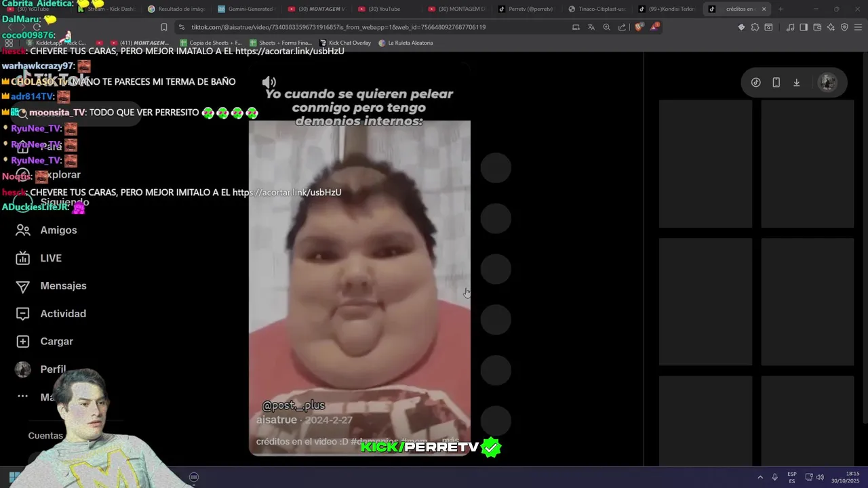Click the translate page icon in address bar
The width and height of the screenshot is (868, 488).
[591, 27]
